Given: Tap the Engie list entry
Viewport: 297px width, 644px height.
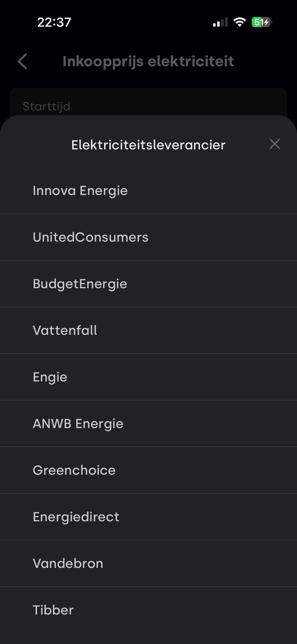Looking at the screenshot, I should click(x=50, y=377).
